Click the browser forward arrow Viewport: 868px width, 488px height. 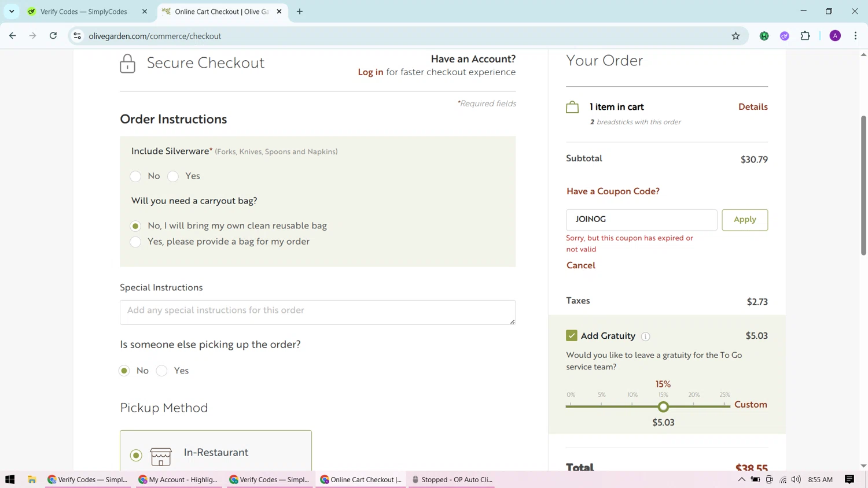(33, 36)
